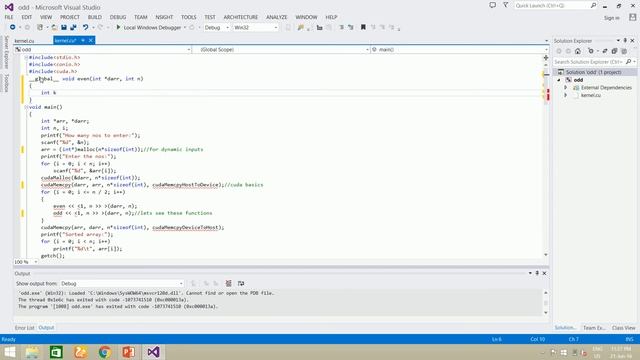
Task: Open Windows Start button on taskbar
Action: pyautogui.click(x=9, y=352)
